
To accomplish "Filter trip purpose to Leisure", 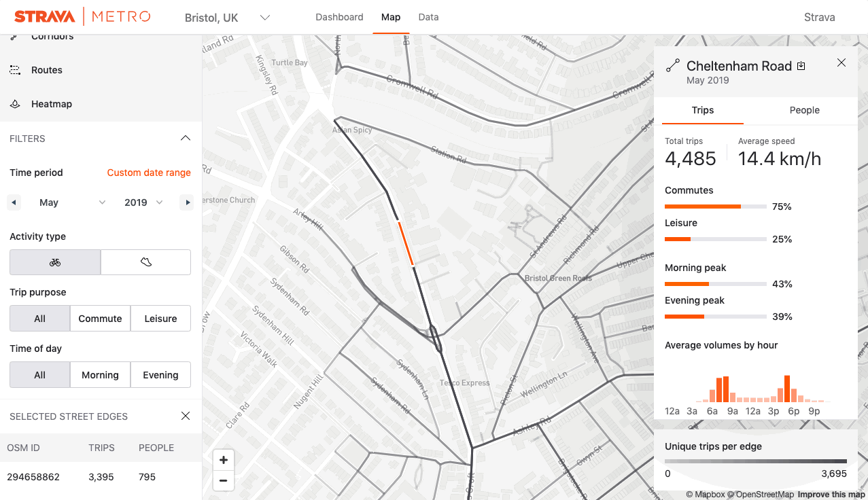I will pos(160,319).
